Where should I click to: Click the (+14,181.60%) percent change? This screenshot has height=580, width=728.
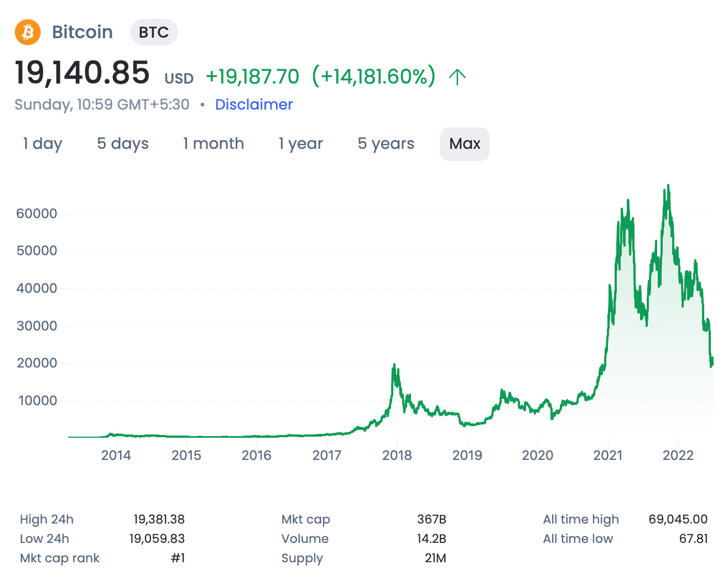coord(374,76)
